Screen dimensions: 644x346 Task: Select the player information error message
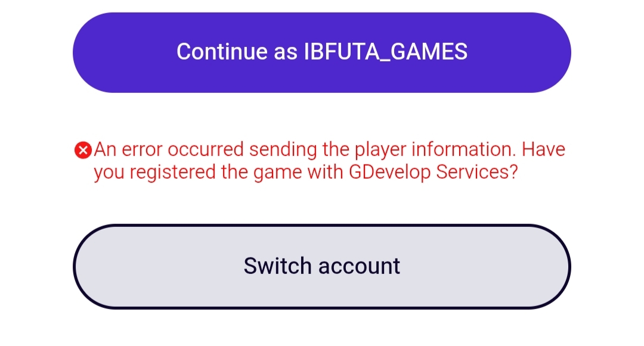[329, 161]
